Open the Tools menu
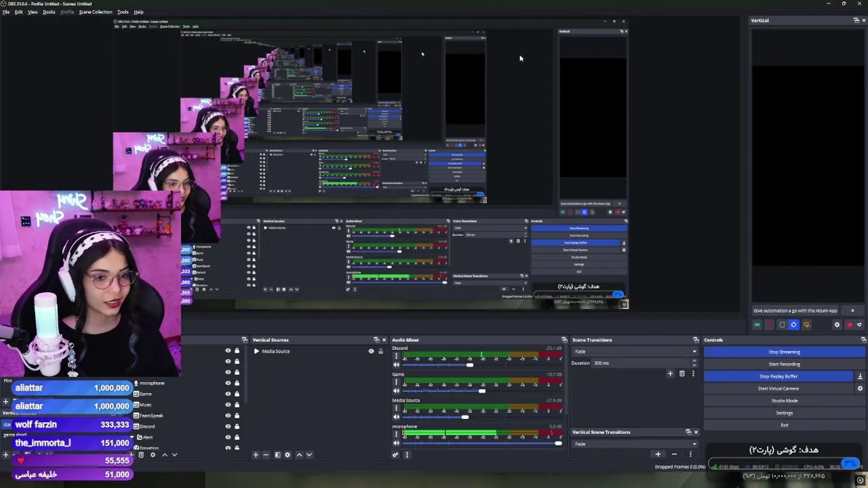Image resolution: width=868 pixels, height=488 pixels. 123,12
